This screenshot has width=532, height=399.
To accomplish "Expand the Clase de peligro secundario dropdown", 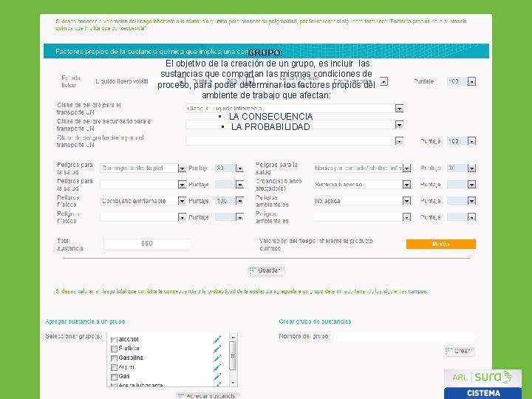I will coord(399,125).
